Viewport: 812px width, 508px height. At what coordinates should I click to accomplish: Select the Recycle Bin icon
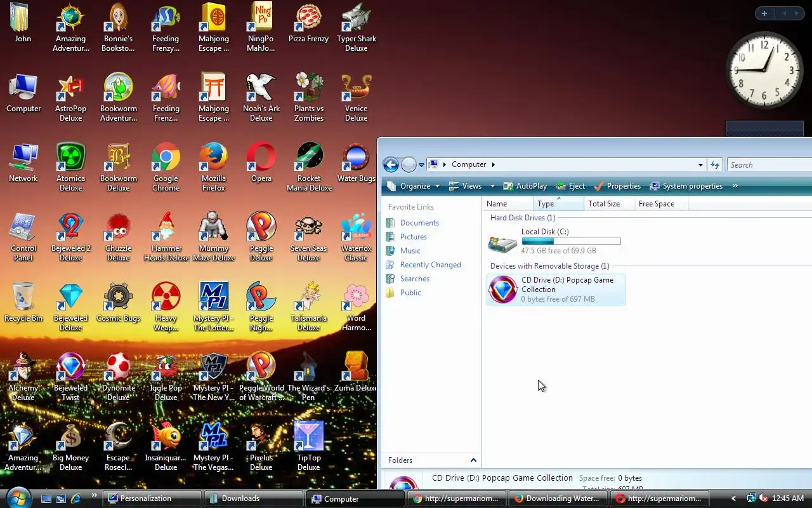tap(23, 302)
